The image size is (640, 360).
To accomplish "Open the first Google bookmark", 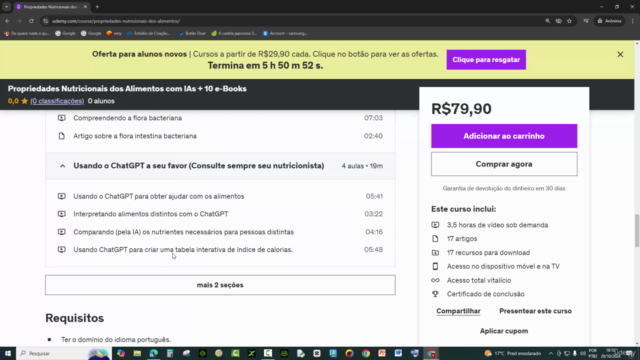I will 65,33.
